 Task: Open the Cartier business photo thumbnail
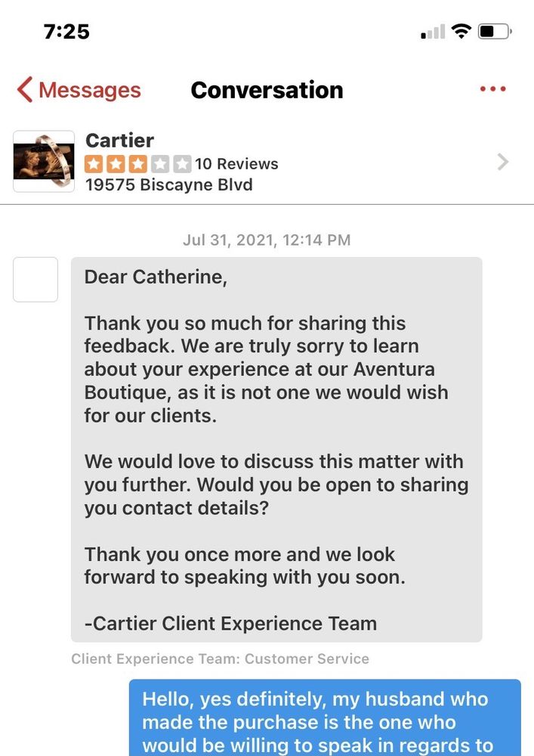click(44, 161)
